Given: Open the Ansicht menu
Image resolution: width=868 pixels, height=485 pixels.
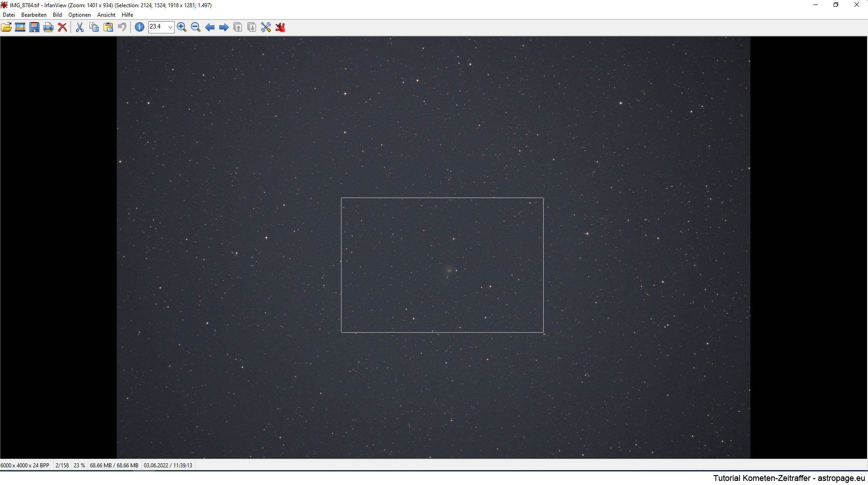Looking at the screenshot, I should click(106, 15).
